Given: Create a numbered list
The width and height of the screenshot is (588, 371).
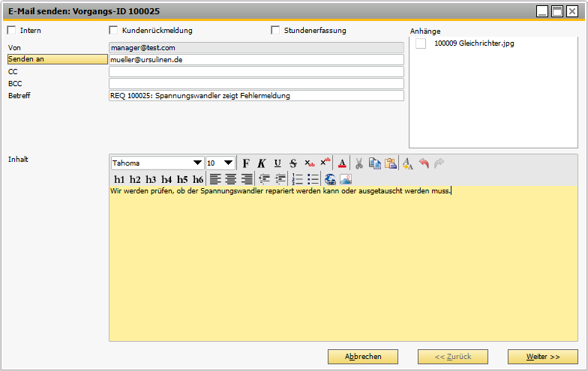Looking at the screenshot, I should point(298,179).
